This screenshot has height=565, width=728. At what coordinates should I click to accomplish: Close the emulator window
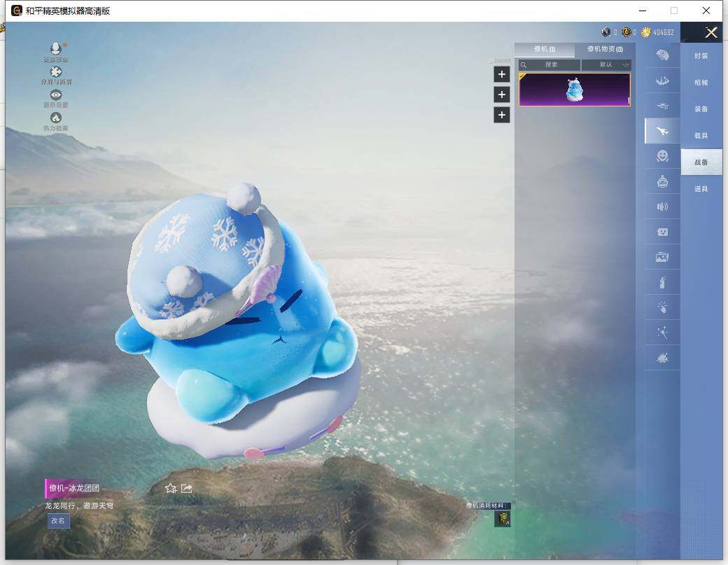(x=706, y=11)
